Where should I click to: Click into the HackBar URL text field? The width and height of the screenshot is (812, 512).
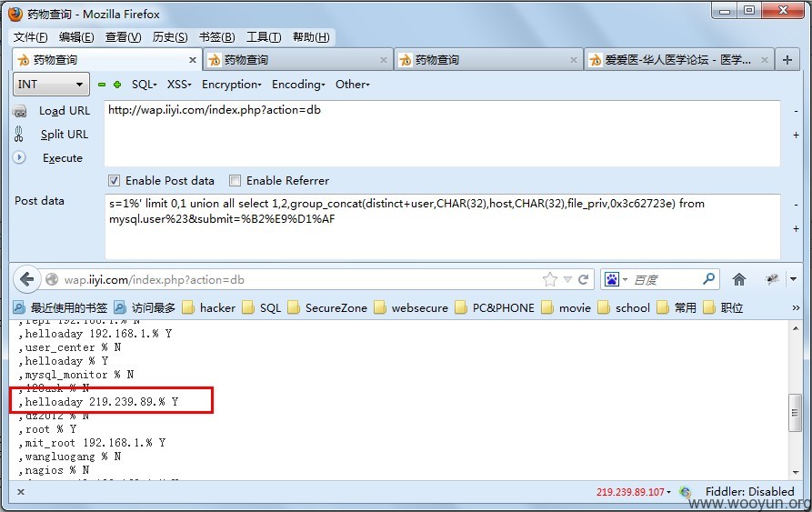[x=442, y=134]
